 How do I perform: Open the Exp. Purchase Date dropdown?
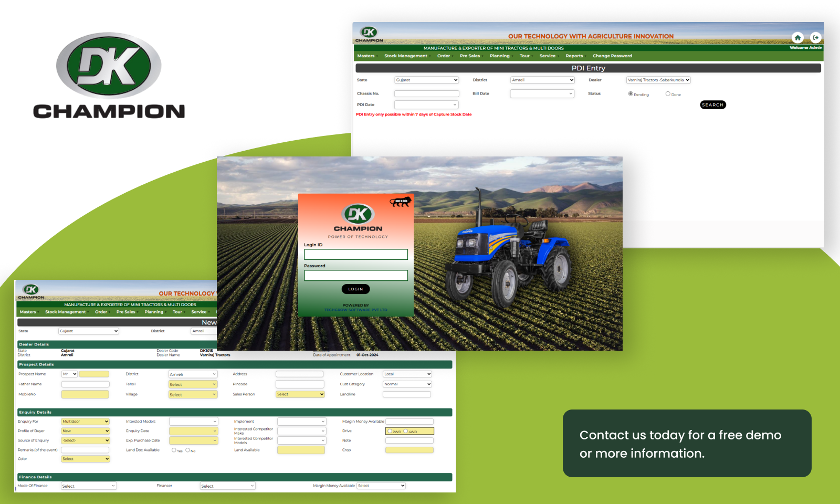[193, 440]
